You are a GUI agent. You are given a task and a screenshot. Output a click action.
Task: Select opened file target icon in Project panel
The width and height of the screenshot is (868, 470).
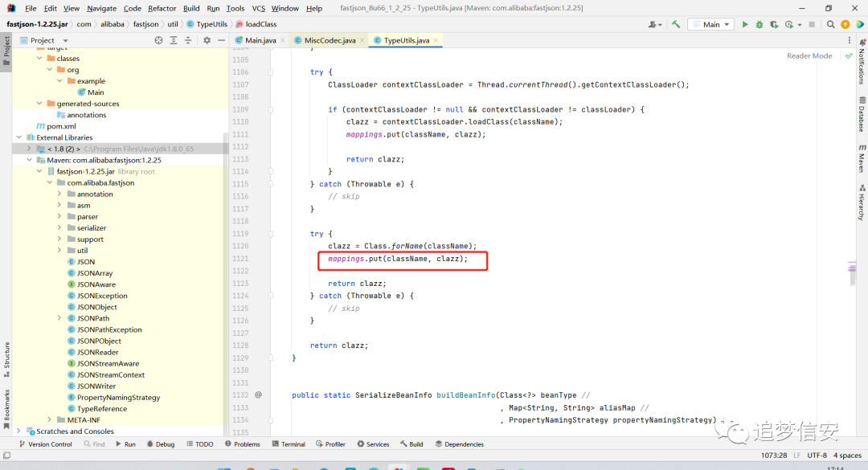tap(159, 40)
